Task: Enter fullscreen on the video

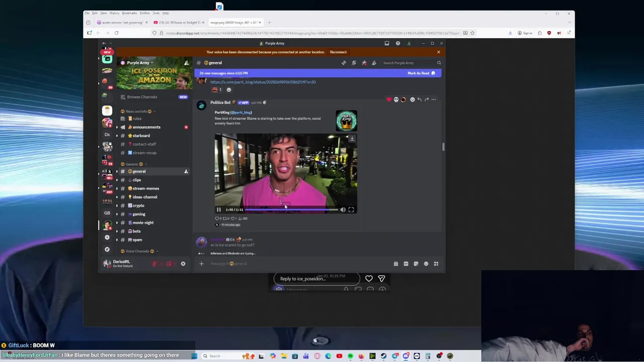Action: [x=351, y=210]
